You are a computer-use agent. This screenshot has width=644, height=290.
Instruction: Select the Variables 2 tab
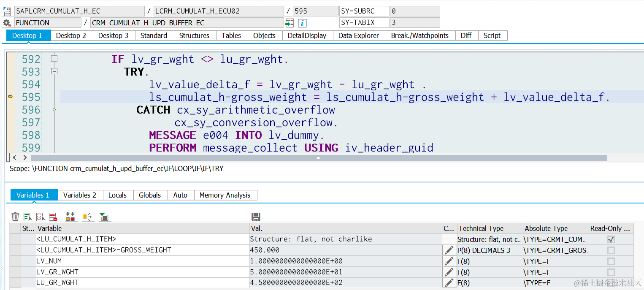click(80, 195)
